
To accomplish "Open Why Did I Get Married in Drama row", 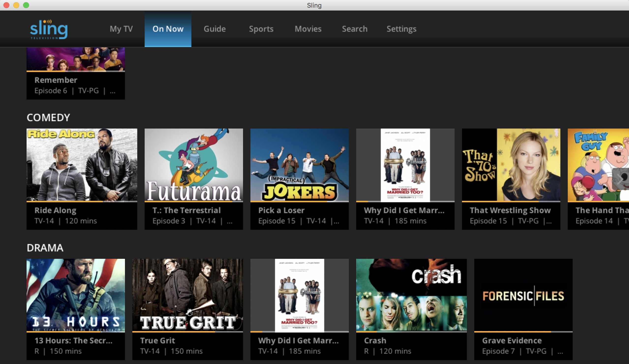I will point(299,295).
